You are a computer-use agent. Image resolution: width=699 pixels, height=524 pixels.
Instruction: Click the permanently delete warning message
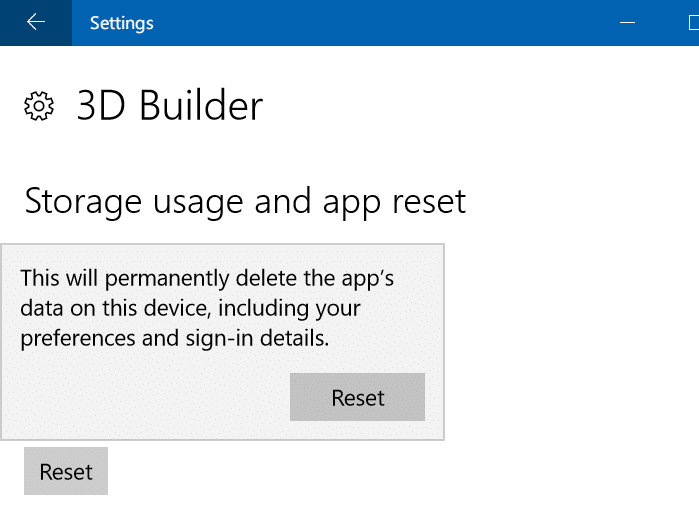[207, 308]
